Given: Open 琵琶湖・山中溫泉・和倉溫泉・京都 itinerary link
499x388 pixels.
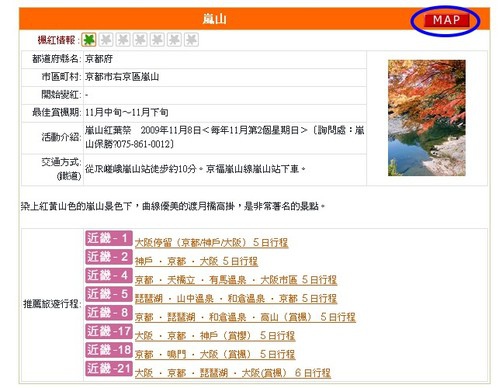Looking at the screenshot, I should (236, 298).
